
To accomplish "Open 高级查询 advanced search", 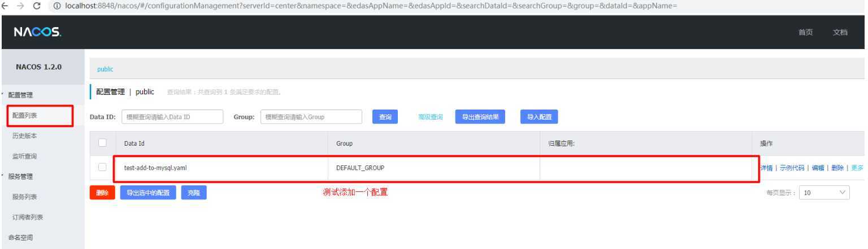I will pos(430,116).
